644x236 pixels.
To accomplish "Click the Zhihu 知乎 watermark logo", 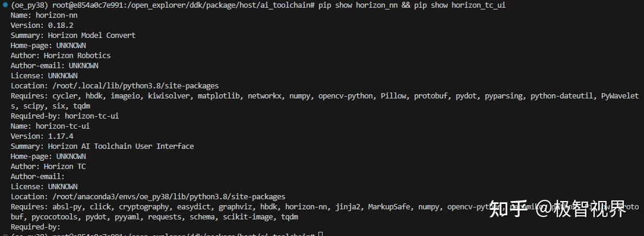I will [x=509, y=209].
